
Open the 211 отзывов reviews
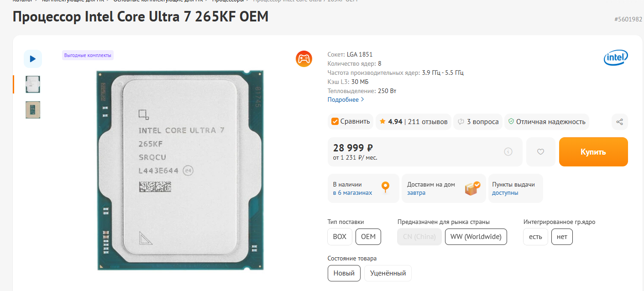(x=428, y=122)
